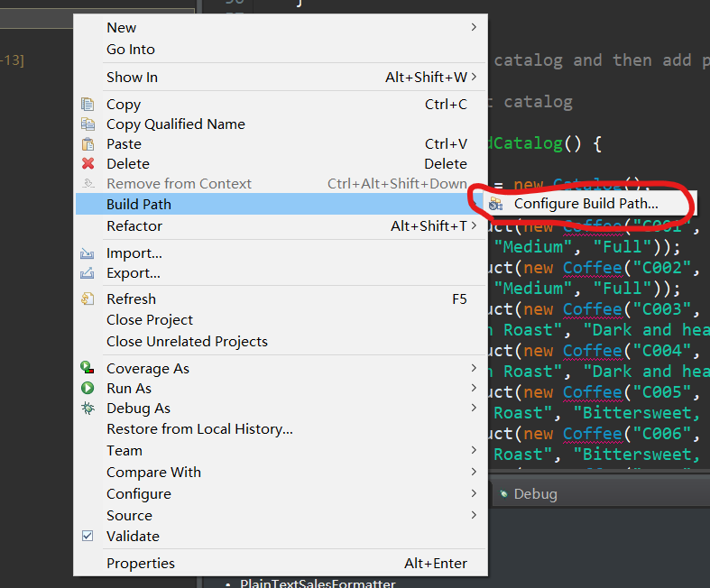Expand the Run As submenu arrow
The width and height of the screenshot is (710, 588).
coord(474,388)
